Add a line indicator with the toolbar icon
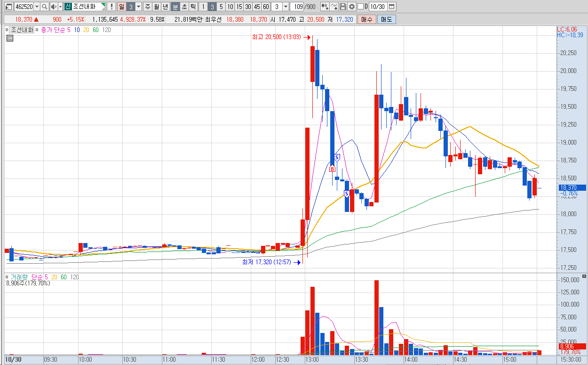The height and width of the screenshot is (365, 588). (334, 7)
